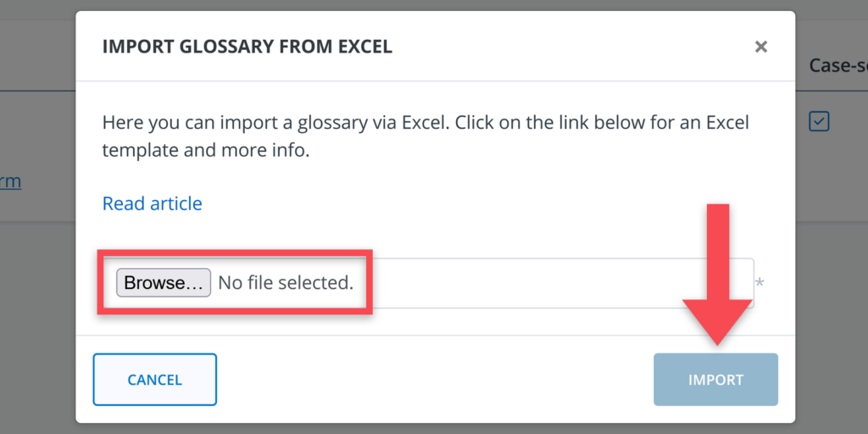Click the dialog footer between Cancel and Import
Viewport: 868px width, 434px height.
tap(434, 380)
